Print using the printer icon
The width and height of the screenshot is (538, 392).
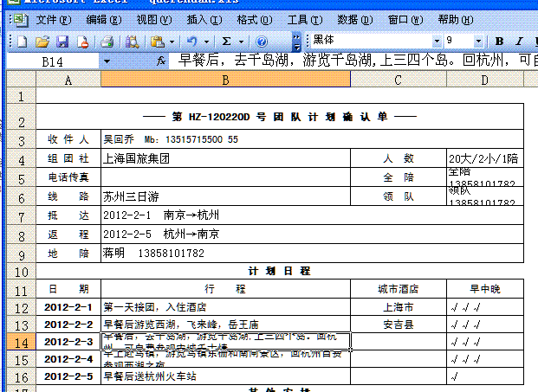click(107, 42)
